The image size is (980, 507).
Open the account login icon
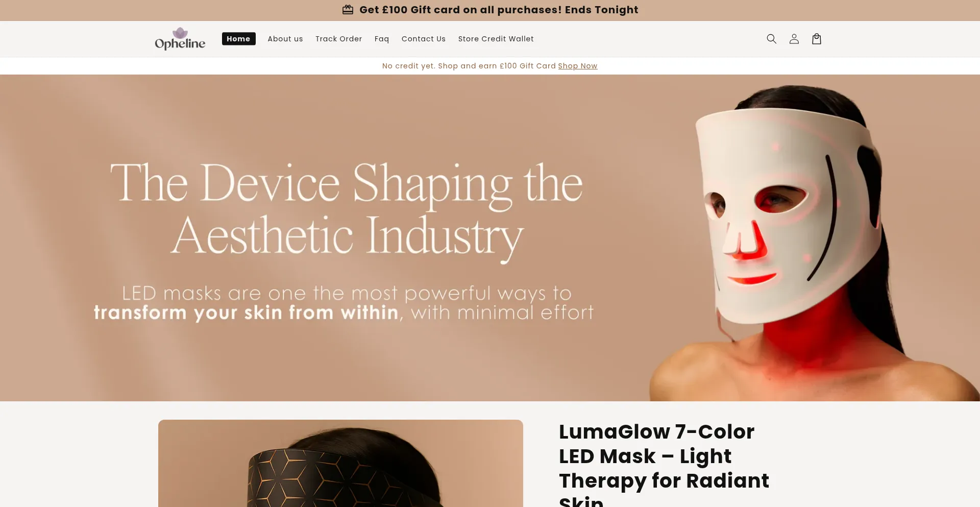pos(794,39)
